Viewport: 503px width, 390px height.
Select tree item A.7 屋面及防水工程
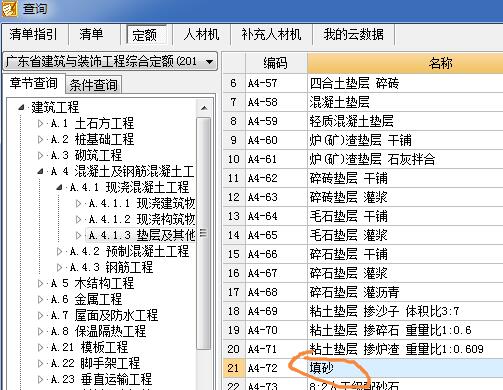[104, 315]
